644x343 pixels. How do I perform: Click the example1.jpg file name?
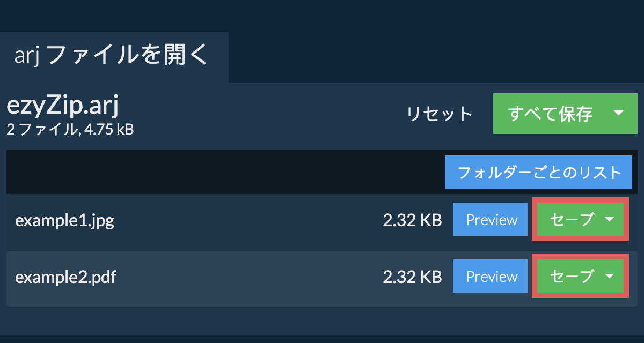[64, 220]
